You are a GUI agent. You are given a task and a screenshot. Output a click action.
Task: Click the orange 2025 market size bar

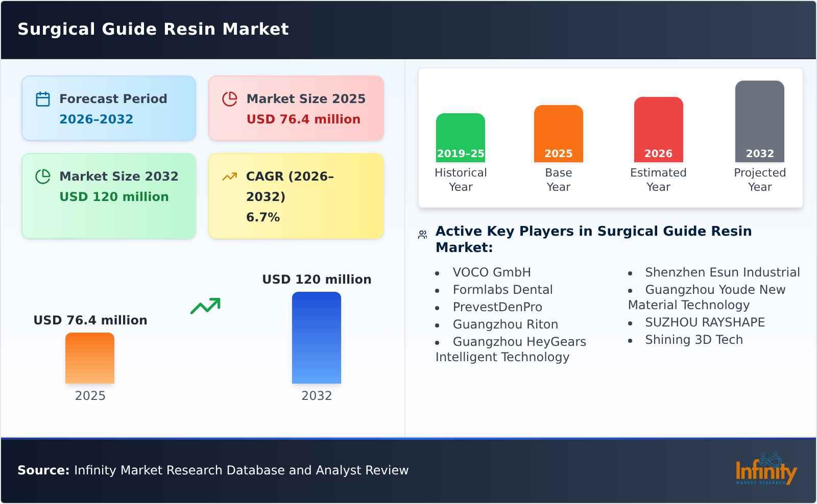click(90, 359)
